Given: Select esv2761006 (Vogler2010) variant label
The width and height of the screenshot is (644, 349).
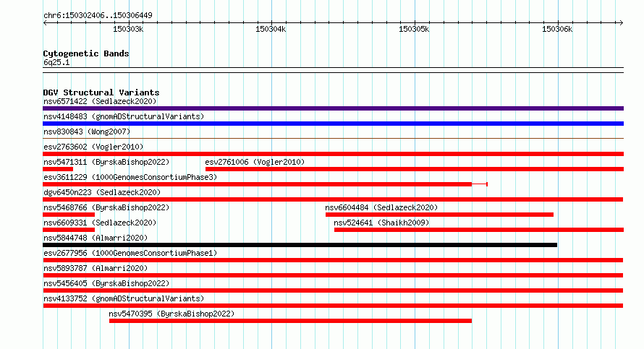Looking at the screenshot, I should point(255,162).
